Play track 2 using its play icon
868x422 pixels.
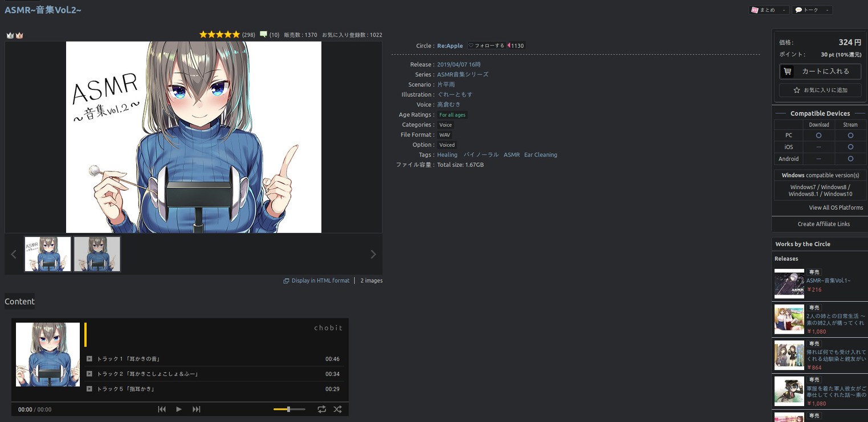point(89,374)
